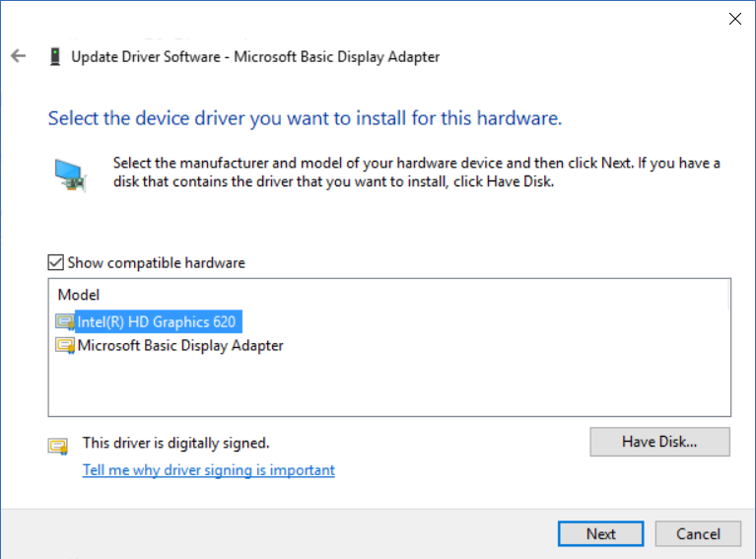Click 'This driver is digitally signed' text
This screenshot has height=559, width=756.
[176, 443]
